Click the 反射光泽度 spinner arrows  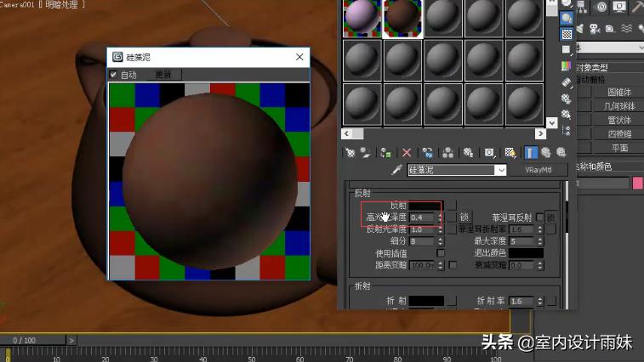point(441,229)
